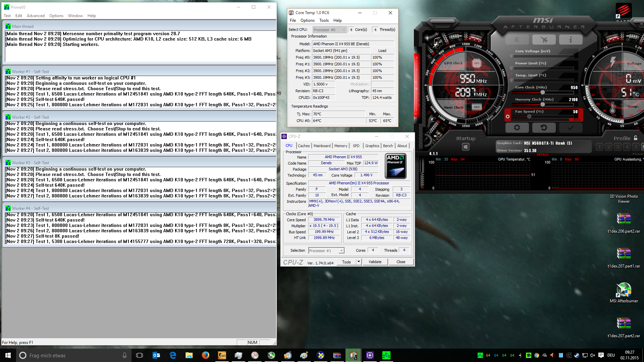
Task: Click the Close button in CPU-Z
Action: (x=401, y=262)
